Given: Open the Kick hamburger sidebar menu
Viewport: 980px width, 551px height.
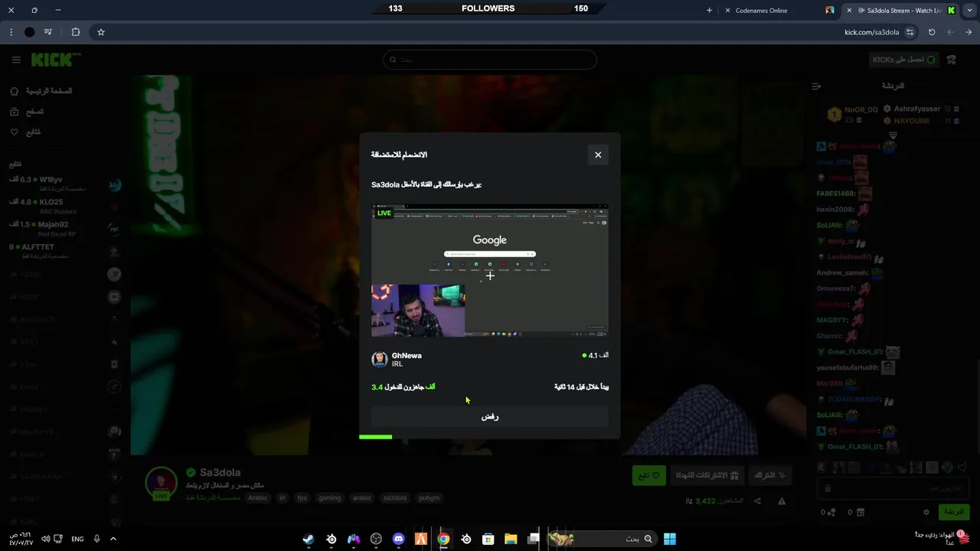Looking at the screenshot, I should pyautogui.click(x=15, y=60).
